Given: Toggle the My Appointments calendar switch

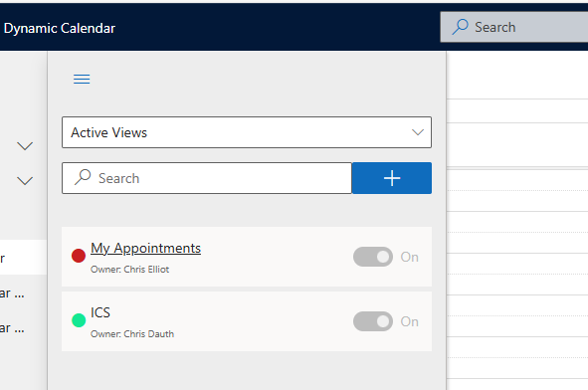Looking at the screenshot, I should pos(373,257).
